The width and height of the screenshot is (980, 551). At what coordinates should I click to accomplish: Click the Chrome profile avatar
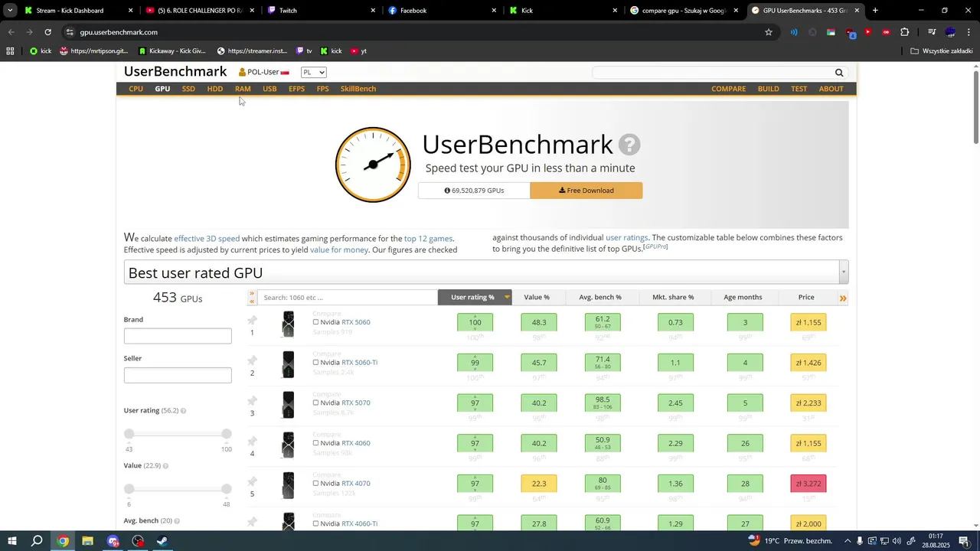tap(950, 32)
